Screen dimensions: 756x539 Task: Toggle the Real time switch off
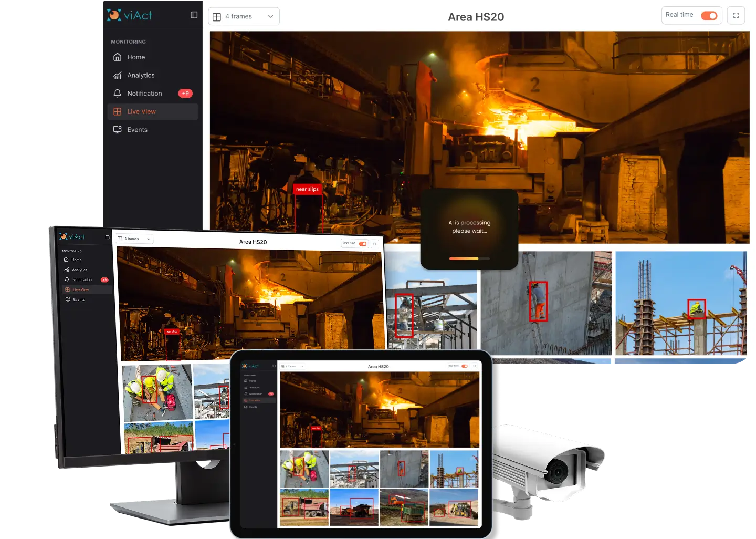(709, 15)
